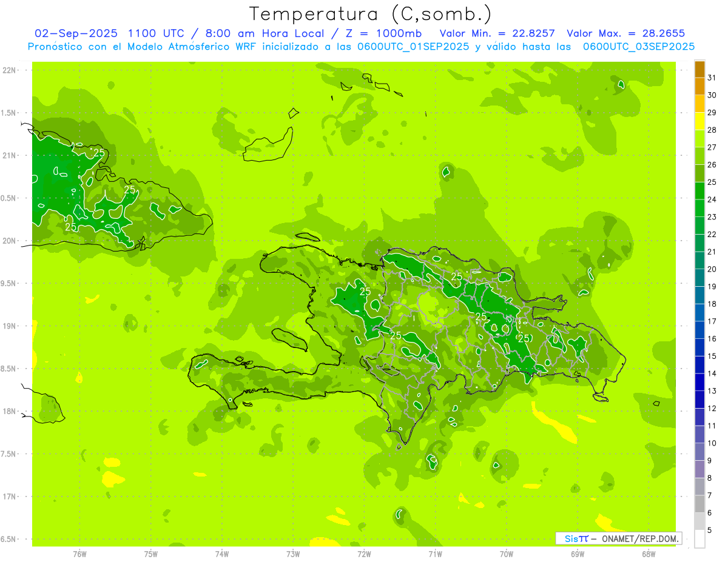Click "0600UTC_03SEP2025" valid-until time

(x=639, y=47)
